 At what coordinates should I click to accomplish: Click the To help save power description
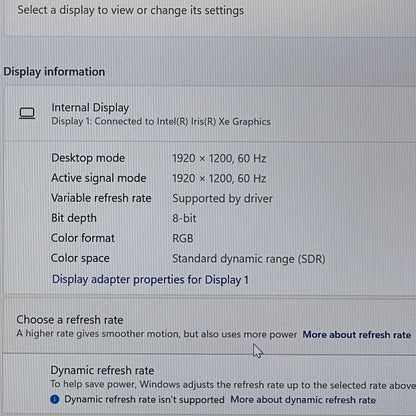[x=233, y=385]
